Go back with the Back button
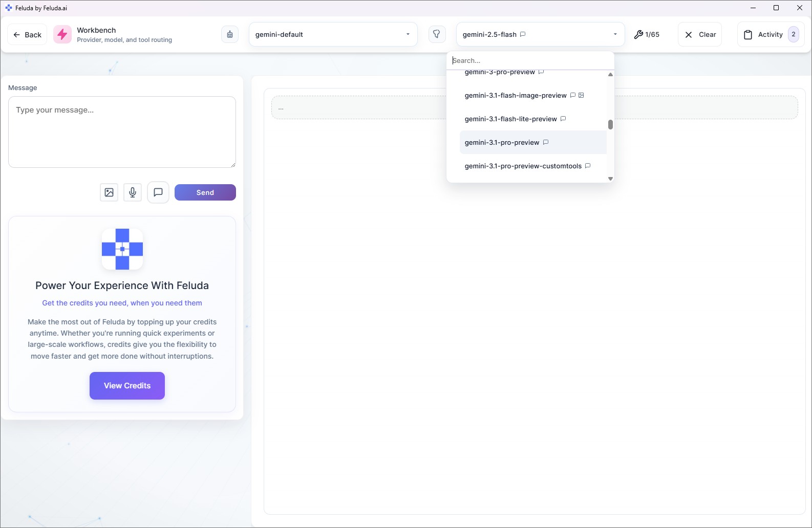This screenshot has width=812, height=528. point(27,34)
